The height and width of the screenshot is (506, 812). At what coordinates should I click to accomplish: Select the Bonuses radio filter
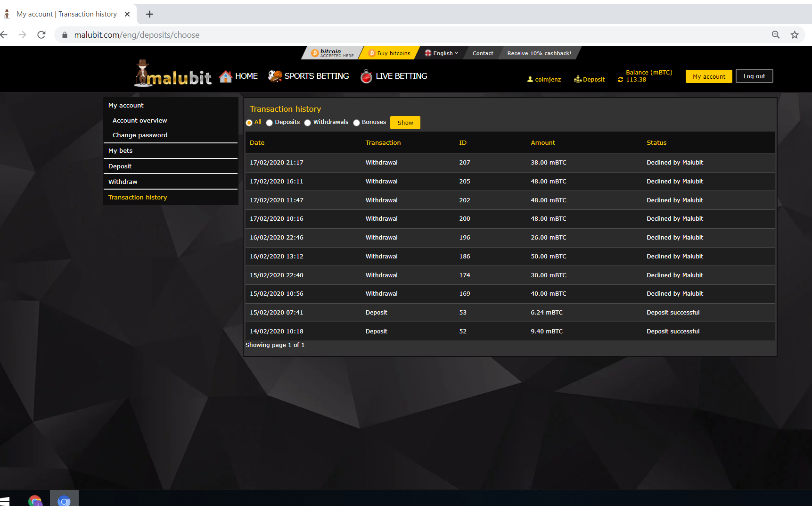pyautogui.click(x=357, y=123)
